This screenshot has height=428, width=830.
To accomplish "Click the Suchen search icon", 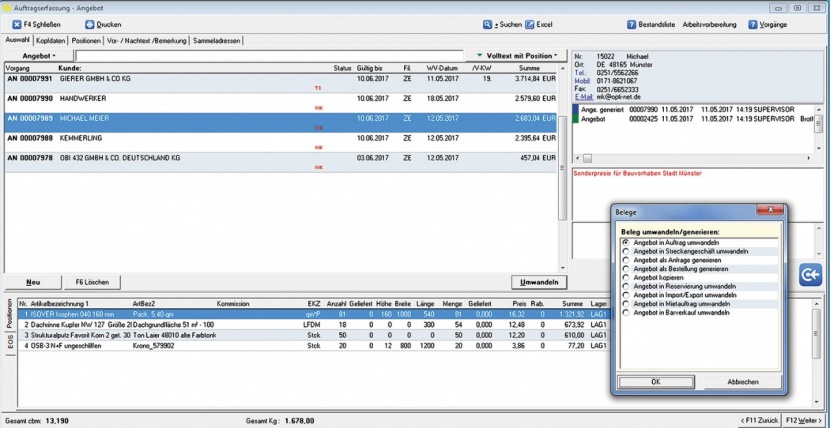I will pyautogui.click(x=486, y=23).
